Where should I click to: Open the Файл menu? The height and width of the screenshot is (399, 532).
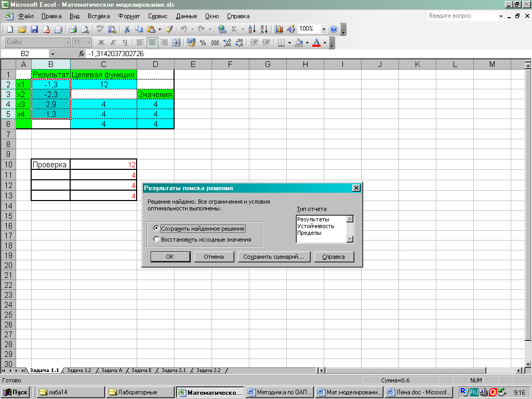tap(26, 16)
